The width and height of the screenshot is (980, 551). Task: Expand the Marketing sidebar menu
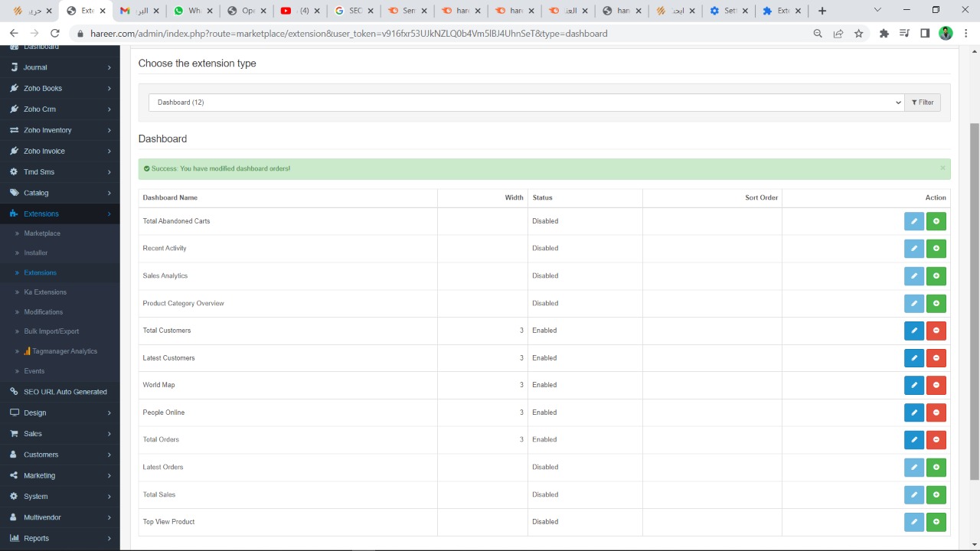pyautogui.click(x=60, y=475)
